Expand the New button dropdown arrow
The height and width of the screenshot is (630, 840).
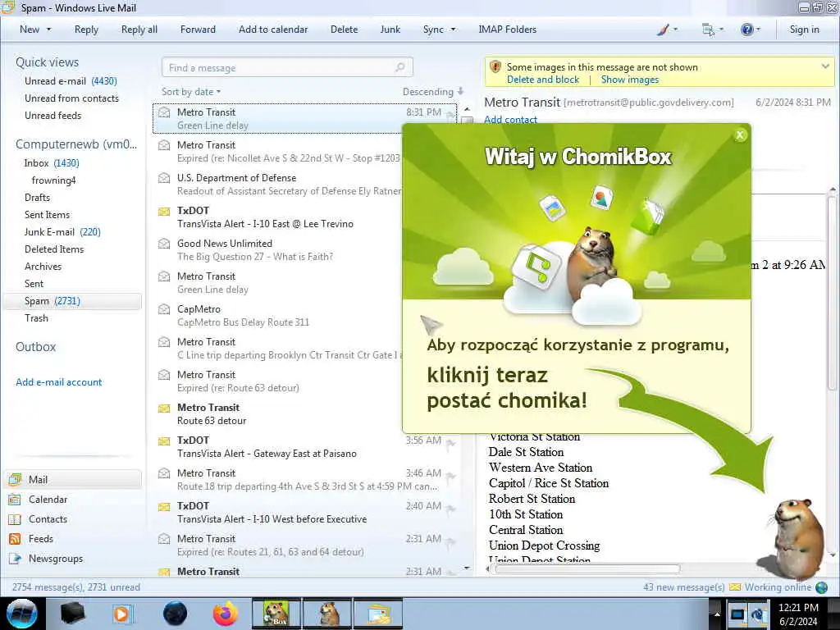(x=48, y=30)
